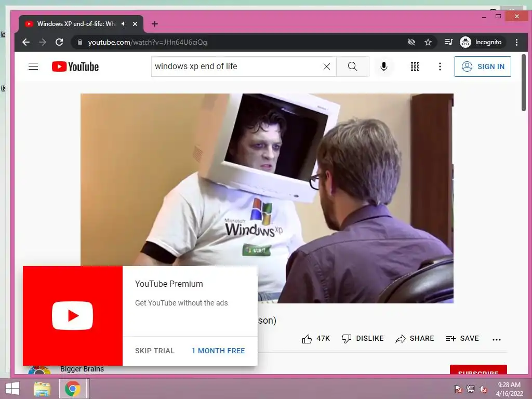Open the Bigger Brains channel name

pyautogui.click(x=82, y=369)
